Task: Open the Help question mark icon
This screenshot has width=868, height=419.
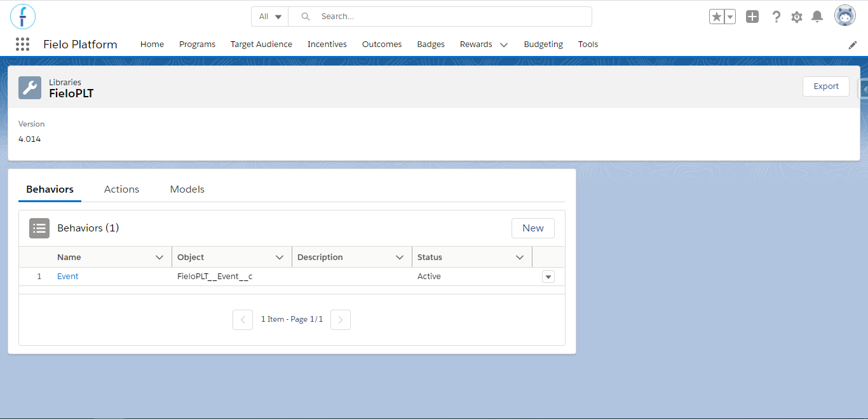Action: (x=776, y=17)
